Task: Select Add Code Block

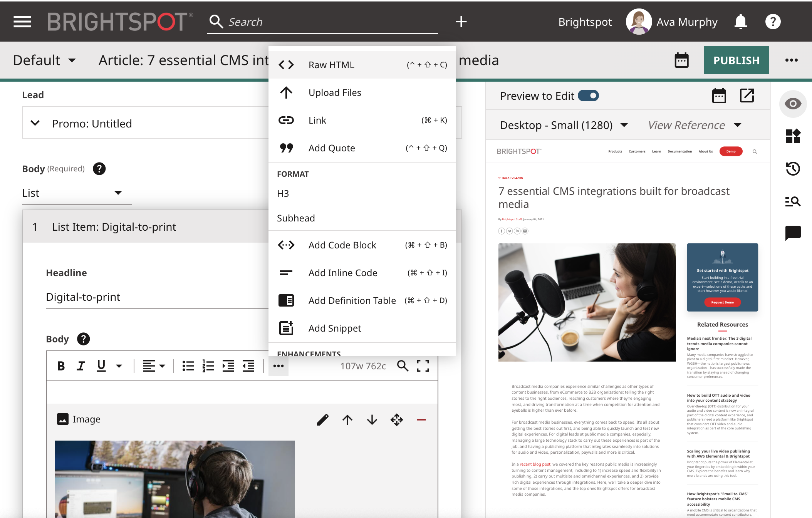Action: tap(362, 245)
